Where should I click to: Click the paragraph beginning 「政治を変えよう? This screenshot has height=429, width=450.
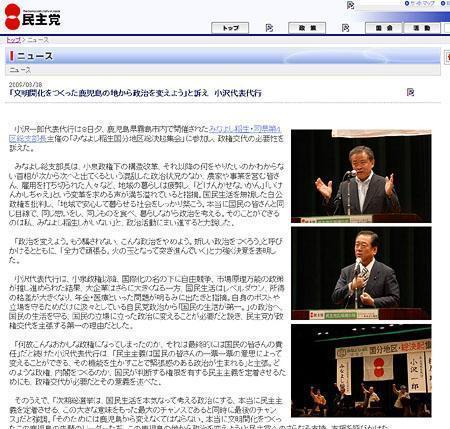coord(145,251)
